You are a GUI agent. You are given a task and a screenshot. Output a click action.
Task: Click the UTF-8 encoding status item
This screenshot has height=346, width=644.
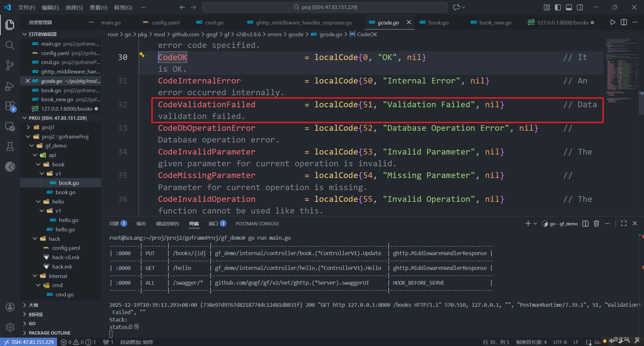click(x=560, y=342)
